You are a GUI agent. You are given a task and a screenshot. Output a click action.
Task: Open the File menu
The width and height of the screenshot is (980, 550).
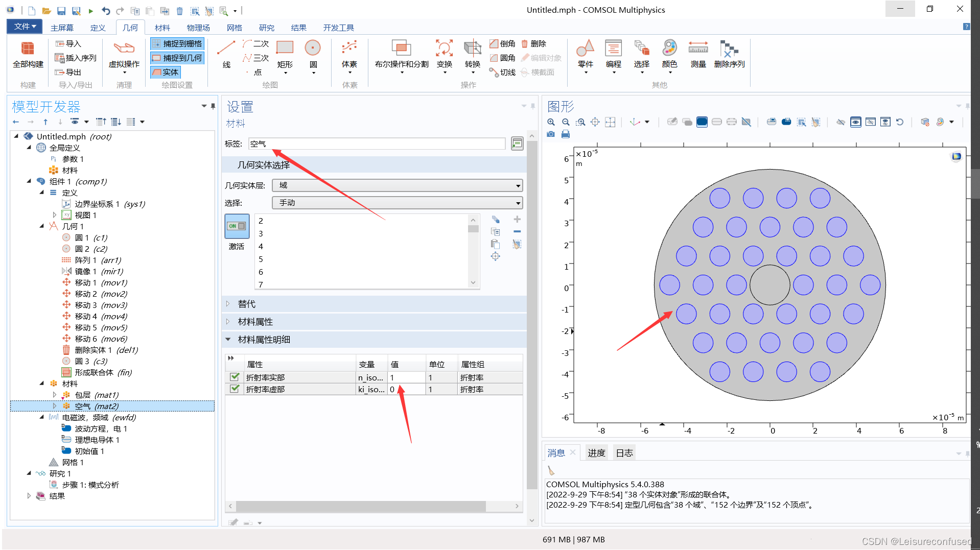[25, 27]
